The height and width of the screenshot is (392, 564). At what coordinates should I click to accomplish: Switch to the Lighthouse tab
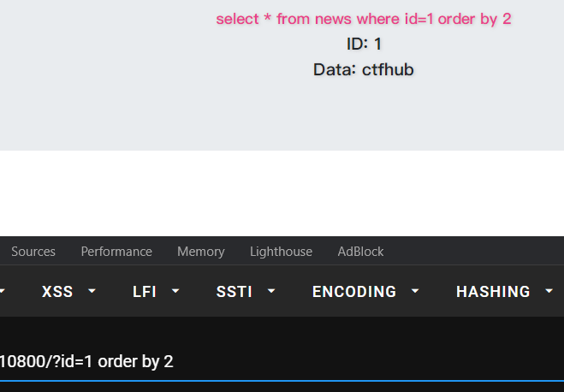pos(281,252)
